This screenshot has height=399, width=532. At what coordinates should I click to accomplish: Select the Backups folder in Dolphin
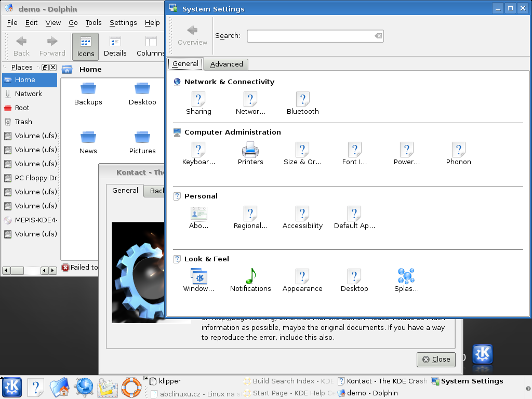(x=88, y=94)
